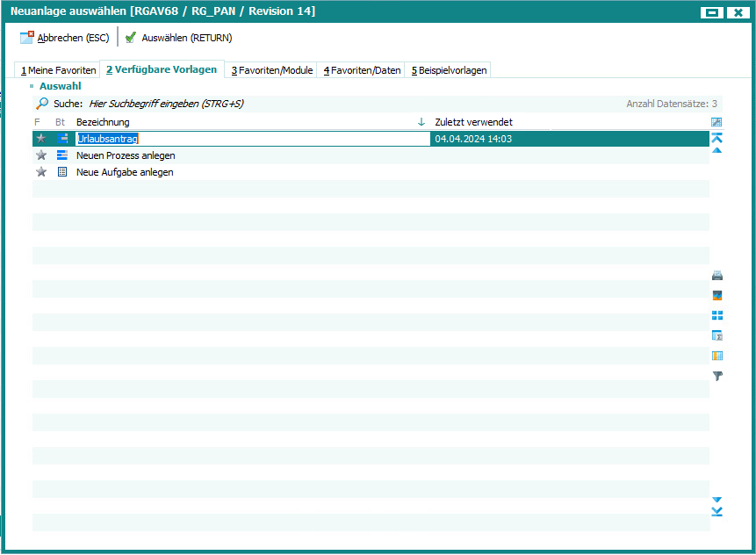Toggle favorite star for Urlaubsantrag
Image resolution: width=756 pixels, height=555 pixels.
pos(40,139)
